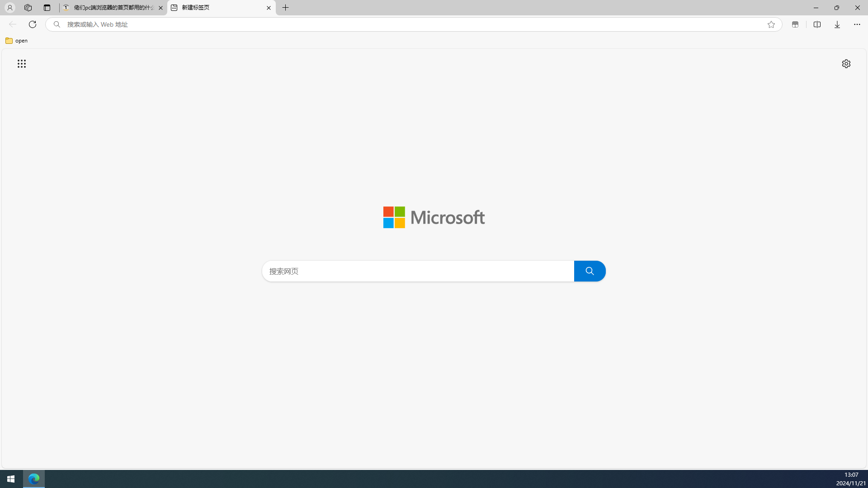Minimize the browser window
Image resolution: width=868 pixels, height=488 pixels.
tap(816, 8)
